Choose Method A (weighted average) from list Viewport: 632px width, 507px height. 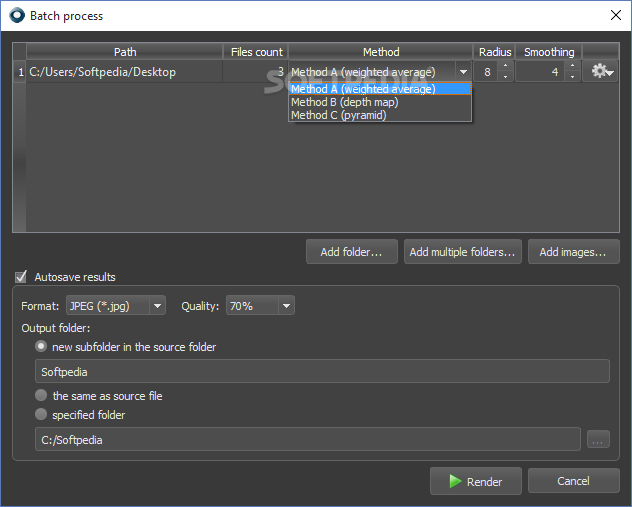(x=380, y=89)
